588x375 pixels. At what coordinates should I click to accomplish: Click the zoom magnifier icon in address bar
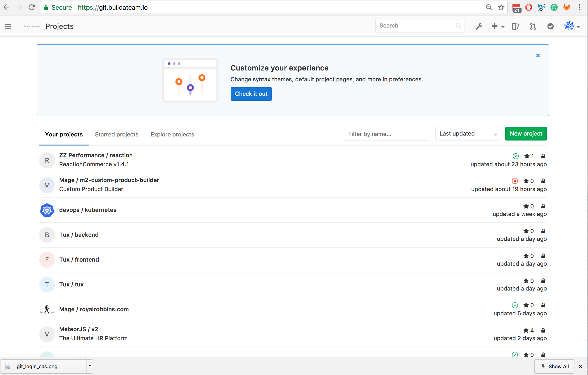coord(489,7)
